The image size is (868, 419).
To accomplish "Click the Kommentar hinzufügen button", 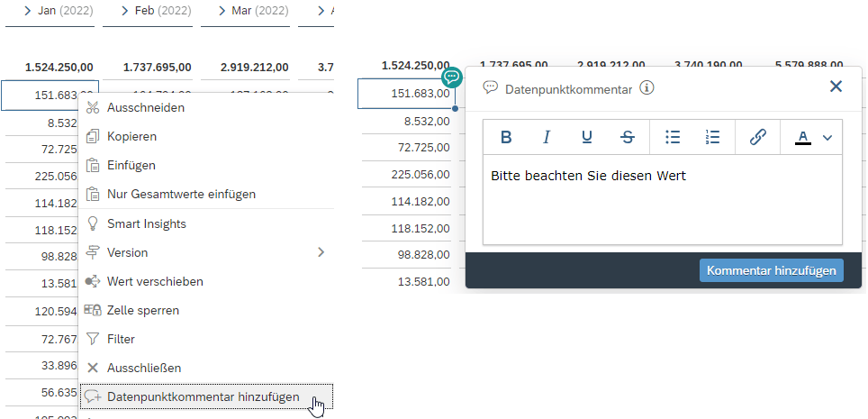I will coord(771,270).
